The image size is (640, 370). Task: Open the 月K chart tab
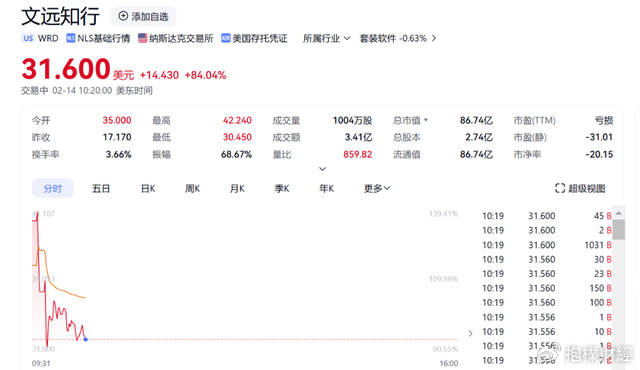(x=237, y=188)
